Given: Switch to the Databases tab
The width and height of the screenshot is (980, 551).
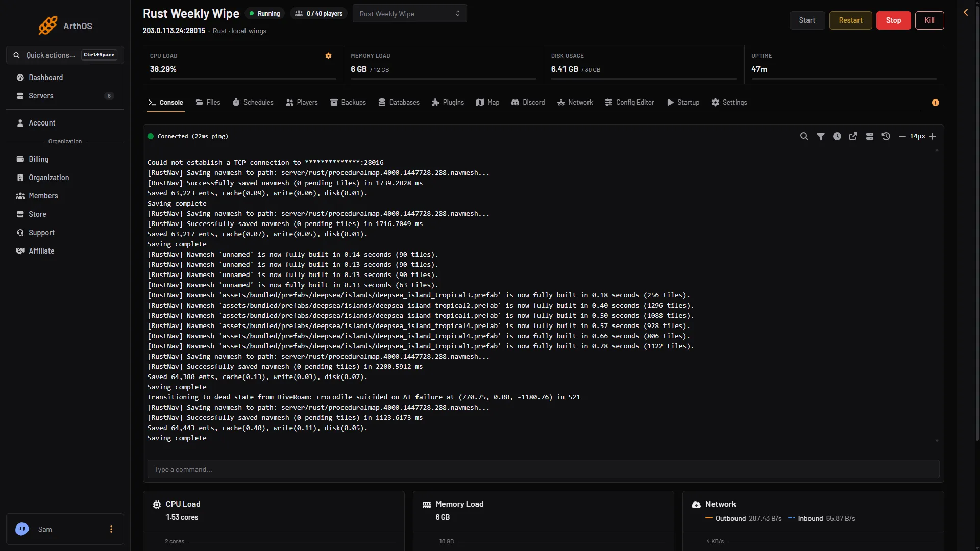Looking at the screenshot, I should point(399,103).
